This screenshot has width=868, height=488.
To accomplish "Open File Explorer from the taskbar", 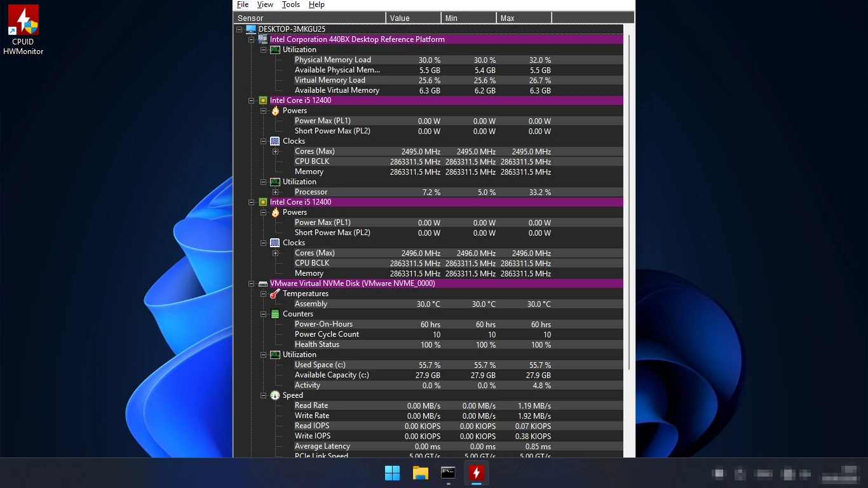I will click(x=421, y=473).
